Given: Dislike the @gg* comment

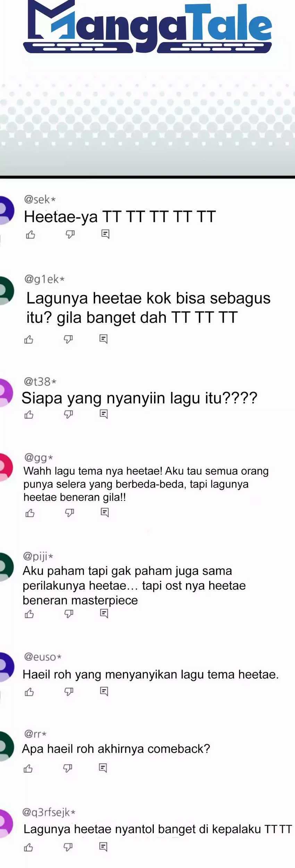Looking at the screenshot, I should (x=69, y=512).
